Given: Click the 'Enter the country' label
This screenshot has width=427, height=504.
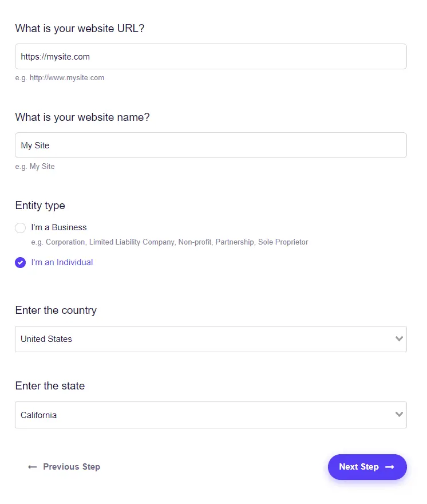Looking at the screenshot, I should coord(56,310).
